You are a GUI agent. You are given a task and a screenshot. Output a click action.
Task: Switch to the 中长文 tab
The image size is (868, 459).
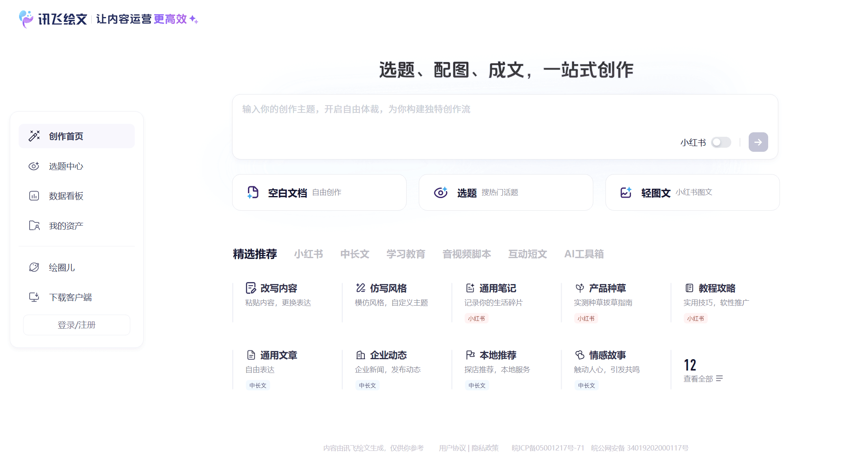[355, 254]
